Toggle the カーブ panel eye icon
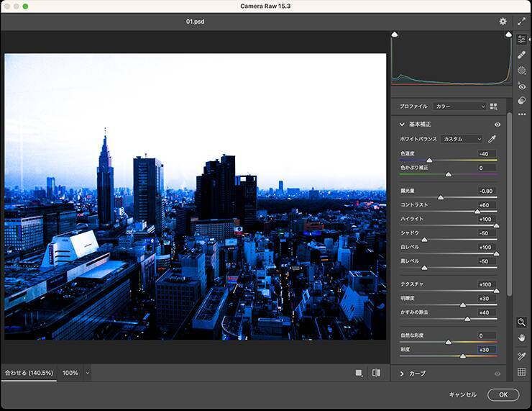This screenshot has width=532, height=411. click(x=497, y=374)
